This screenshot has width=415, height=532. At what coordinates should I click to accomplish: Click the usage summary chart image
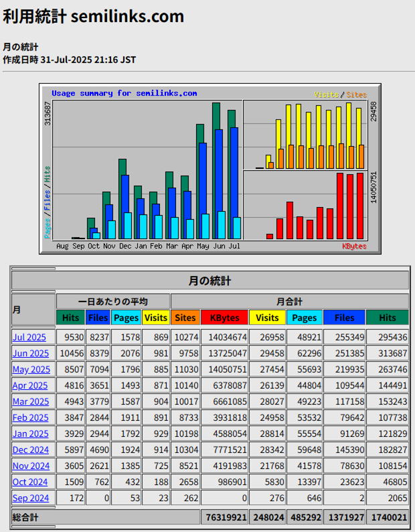pyautogui.click(x=210, y=169)
